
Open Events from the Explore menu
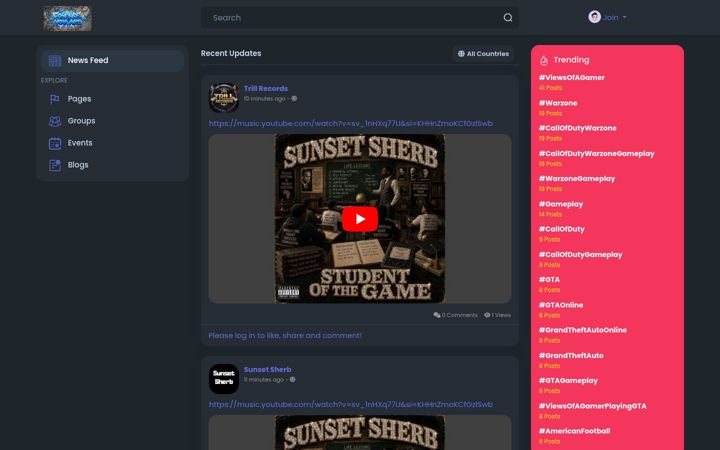tap(112, 143)
